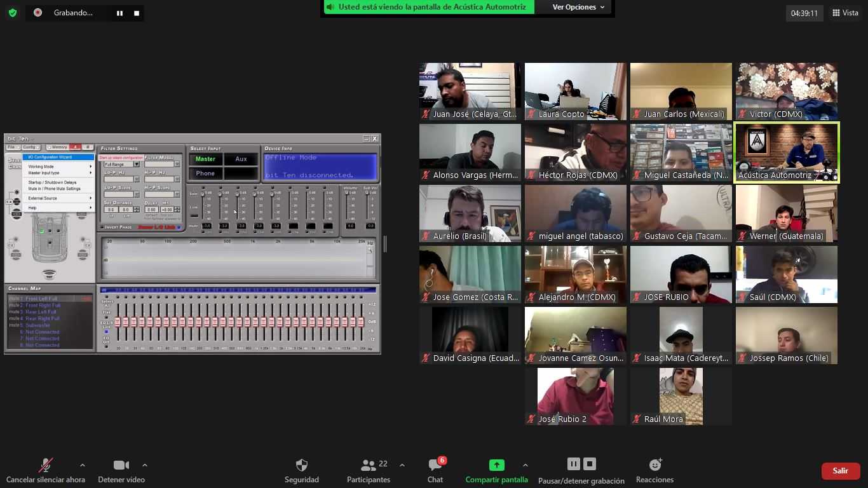Open the Working Mode submenu
The image size is (868, 488).
58,166
